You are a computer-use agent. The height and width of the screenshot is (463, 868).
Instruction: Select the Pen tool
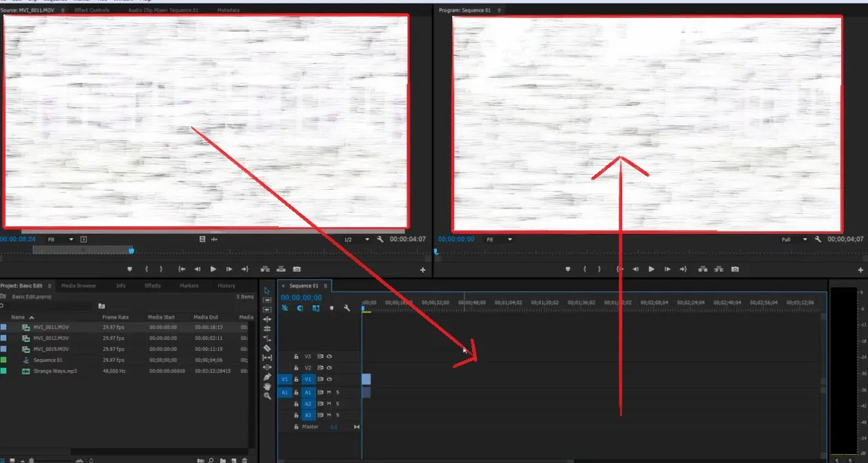pyautogui.click(x=267, y=377)
